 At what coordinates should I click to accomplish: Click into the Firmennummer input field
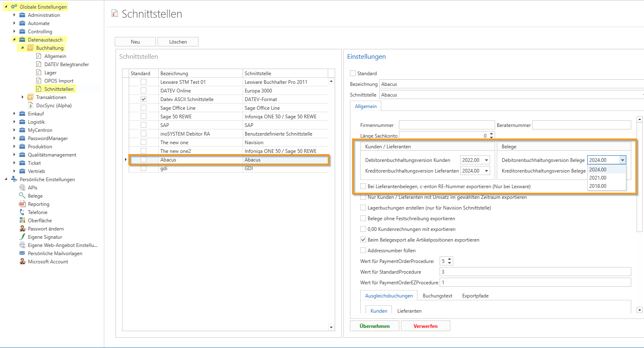pos(447,125)
